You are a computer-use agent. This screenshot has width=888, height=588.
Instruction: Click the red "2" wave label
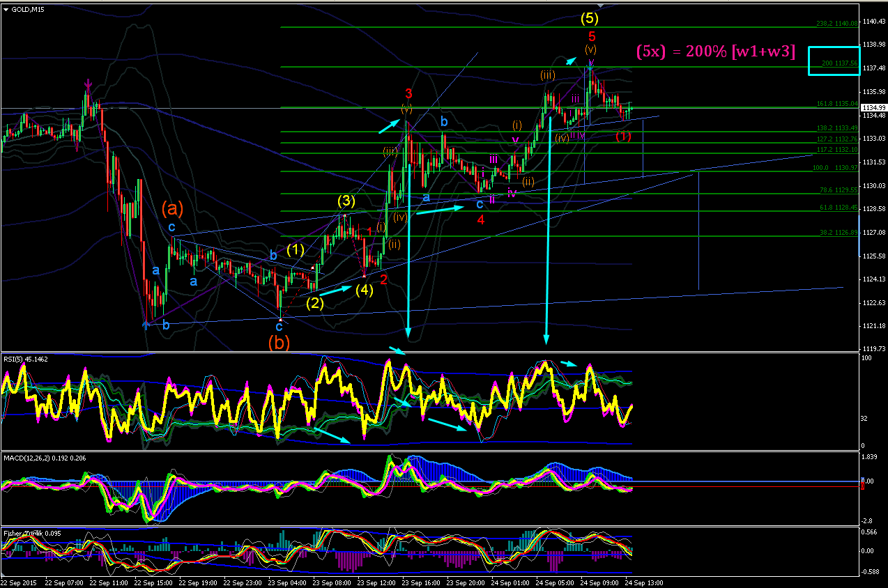(x=383, y=279)
